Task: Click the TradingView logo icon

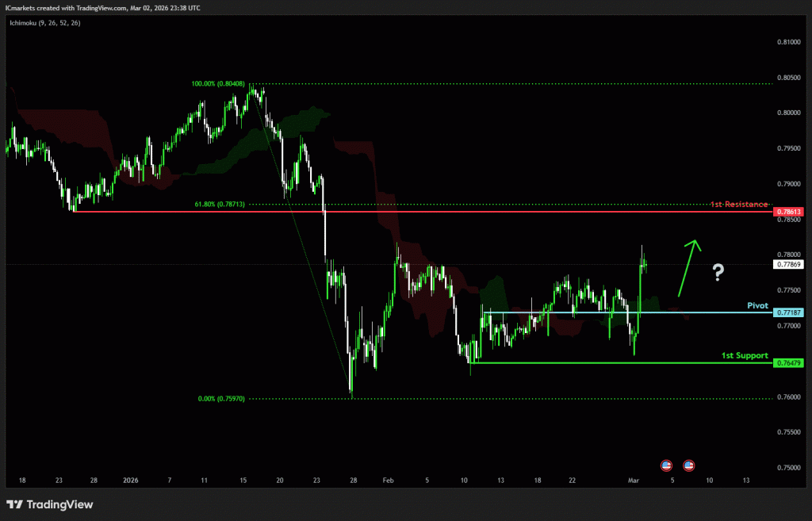Action: (x=14, y=504)
